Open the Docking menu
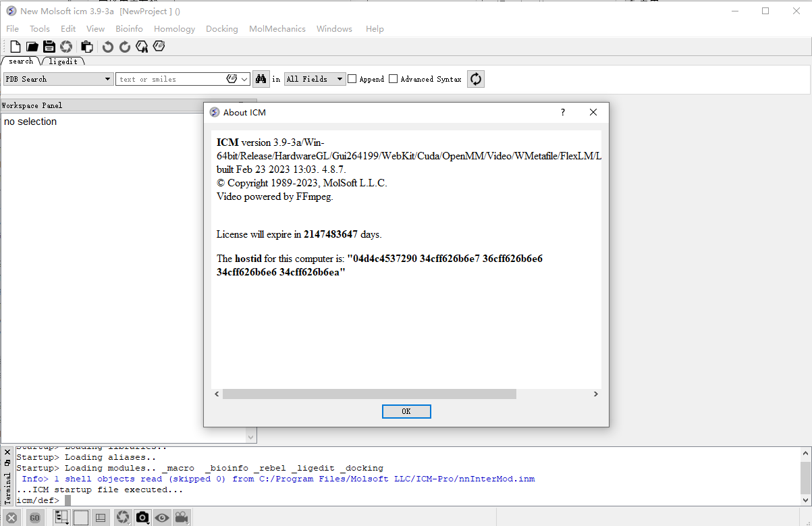The image size is (812, 526). (x=221, y=28)
